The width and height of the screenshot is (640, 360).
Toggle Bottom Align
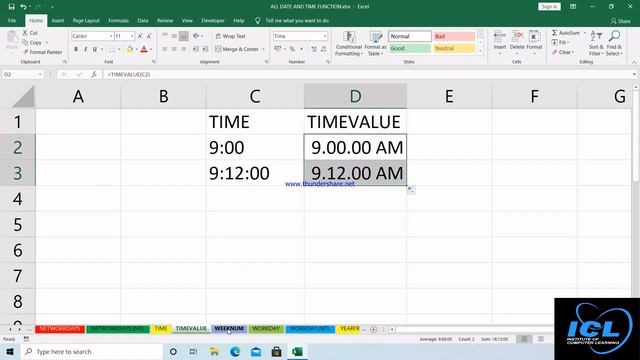(x=184, y=36)
